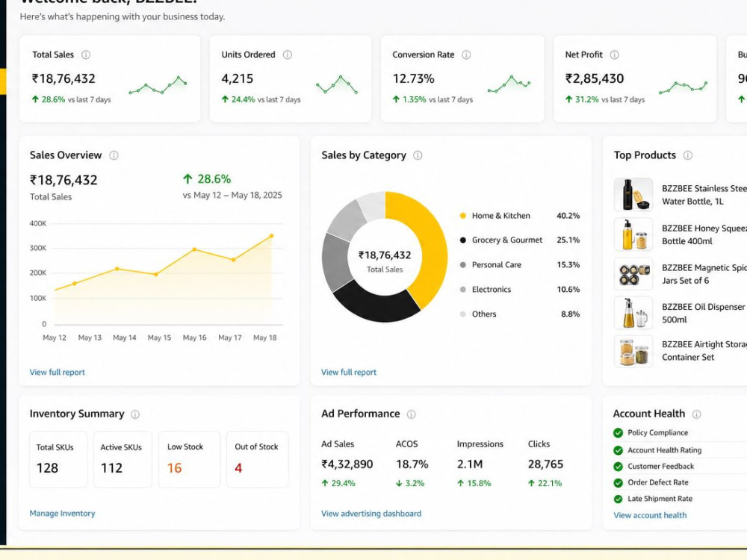Click Manage Inventory link
The width and height of the screenshot is (747, 560).
pyautogui.click(x=63, y=514)
